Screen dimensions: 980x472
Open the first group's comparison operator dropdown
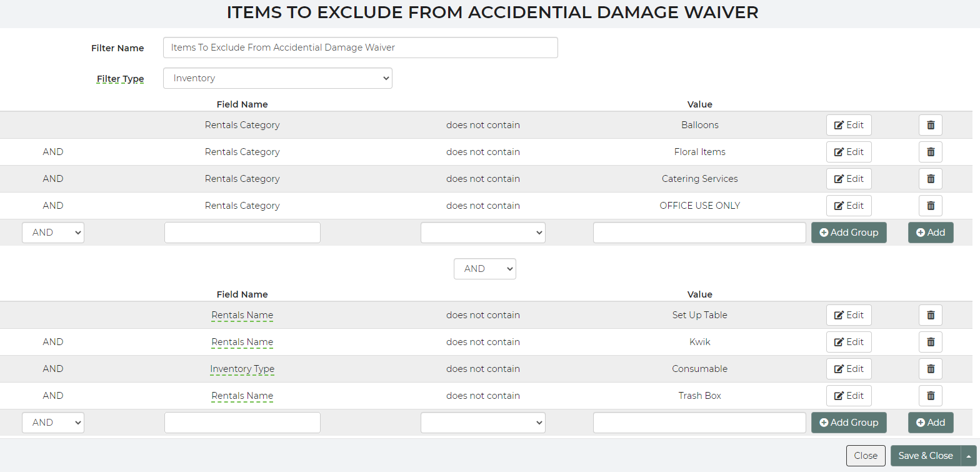[483, 233]
